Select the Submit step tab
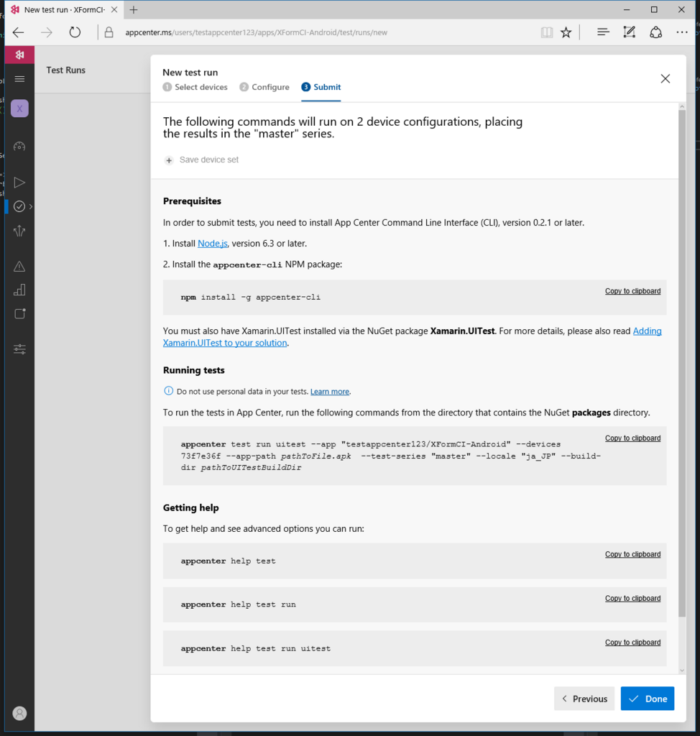 321,87
